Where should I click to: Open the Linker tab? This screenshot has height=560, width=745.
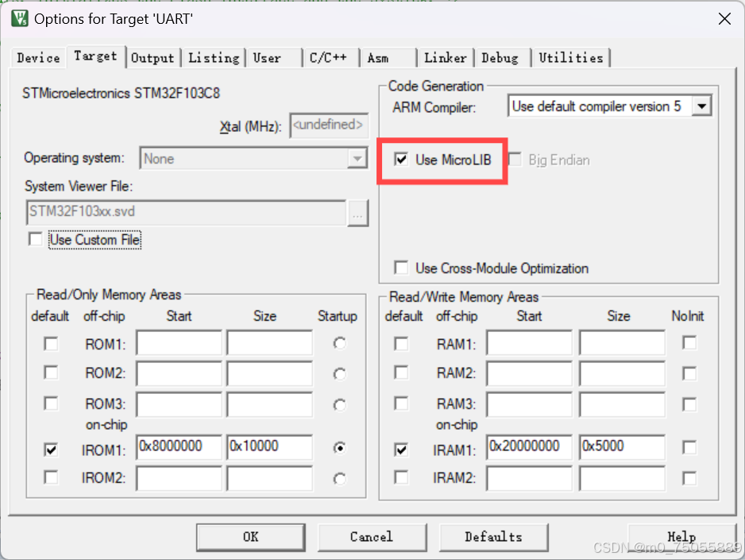[x=446, y=57]
